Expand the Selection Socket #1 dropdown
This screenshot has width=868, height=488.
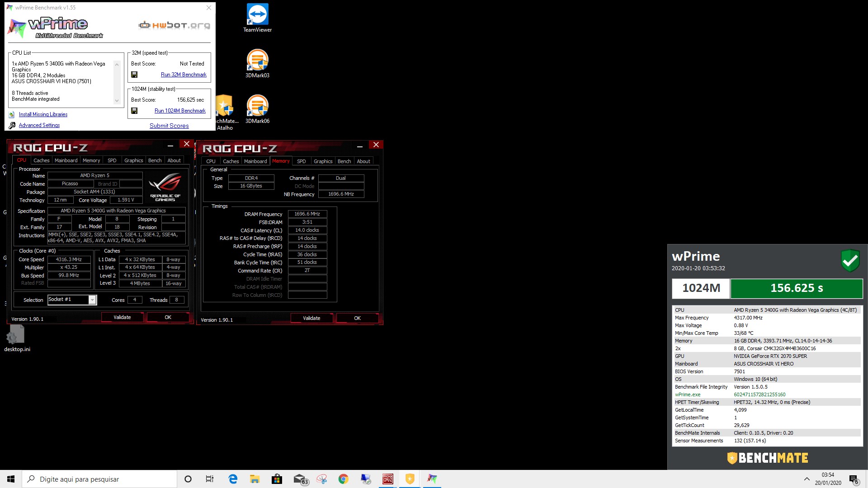click(92, 300)
